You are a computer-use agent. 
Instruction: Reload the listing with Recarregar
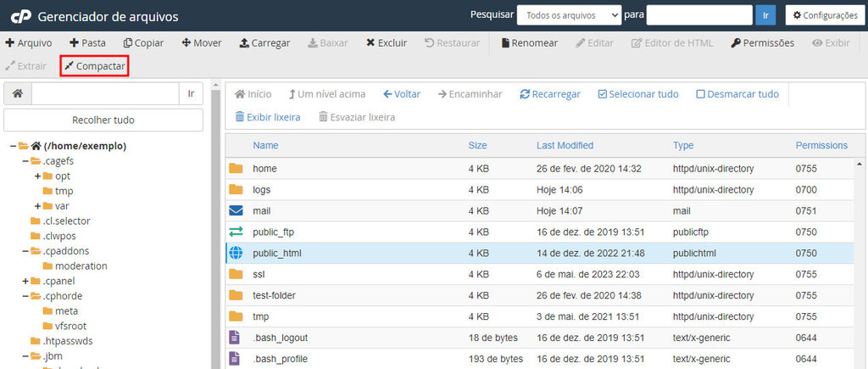tap(549, 94)
